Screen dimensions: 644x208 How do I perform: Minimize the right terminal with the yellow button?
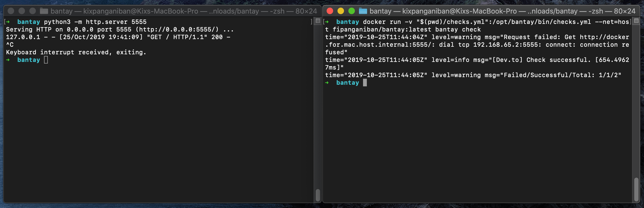point(341,11)
